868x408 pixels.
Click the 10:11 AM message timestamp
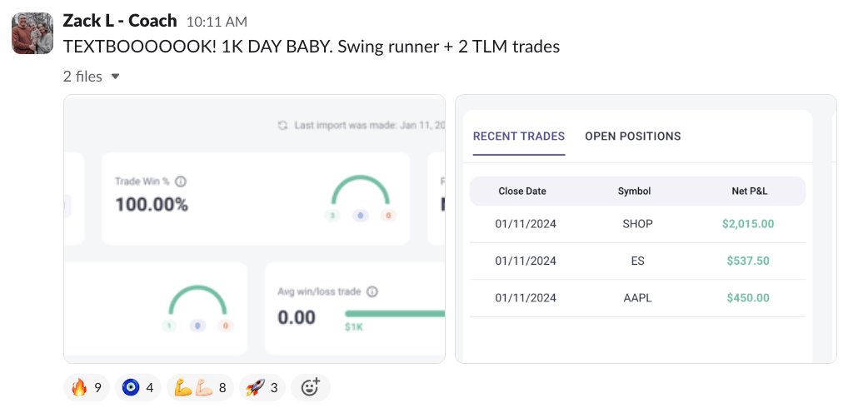tap(217, 22)
